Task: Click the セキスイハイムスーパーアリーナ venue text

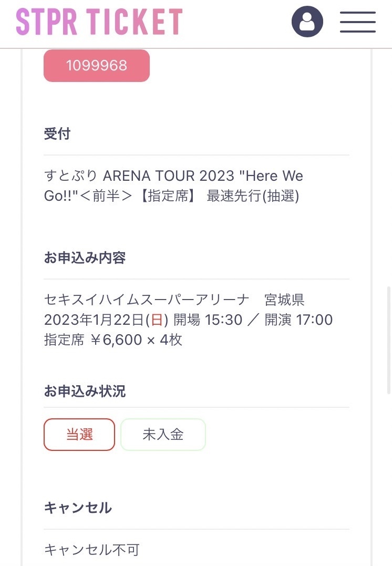Action: coord(147,300)
